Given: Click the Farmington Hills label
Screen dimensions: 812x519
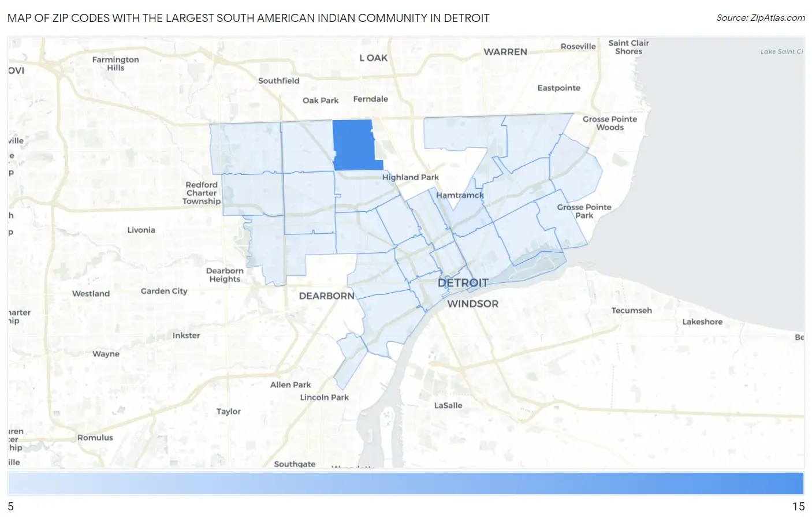Looking at the screenshot, I should (x=116, y=64).
